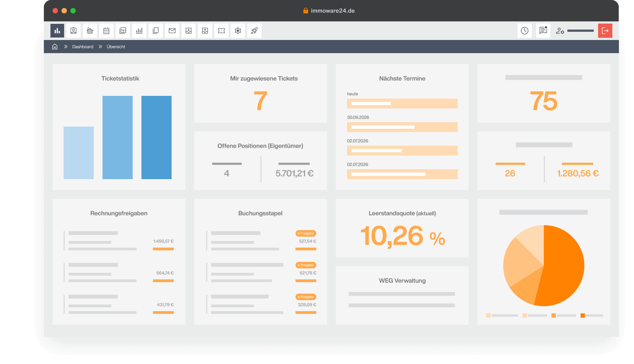
Task: Click the building/property icon
Action: [x=90, y=30]
